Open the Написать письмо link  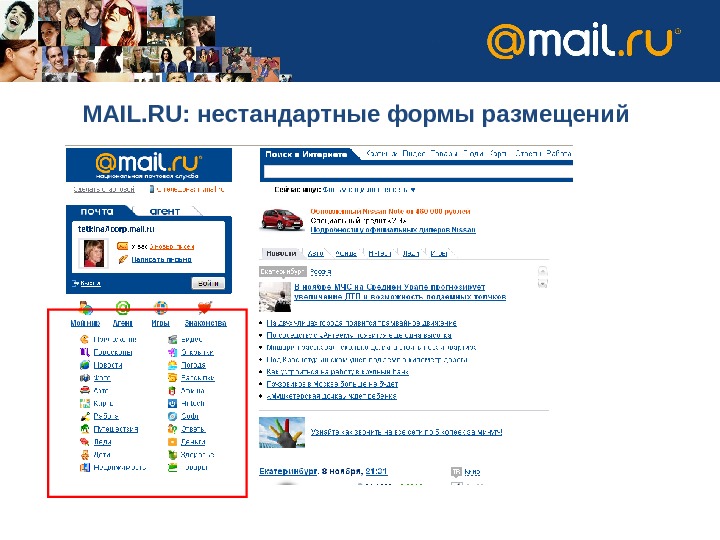(162, 259)
